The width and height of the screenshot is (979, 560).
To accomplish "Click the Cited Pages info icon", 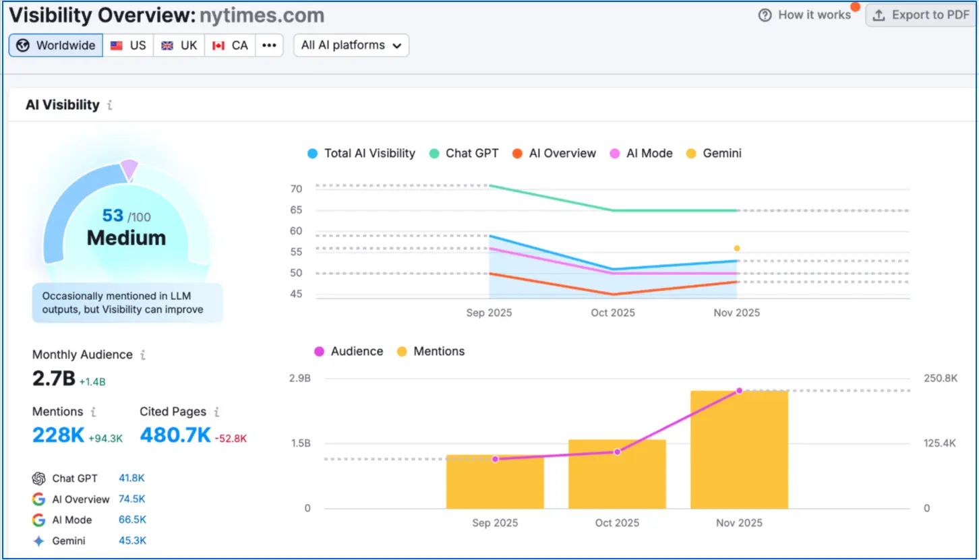I will pos(216,411).
